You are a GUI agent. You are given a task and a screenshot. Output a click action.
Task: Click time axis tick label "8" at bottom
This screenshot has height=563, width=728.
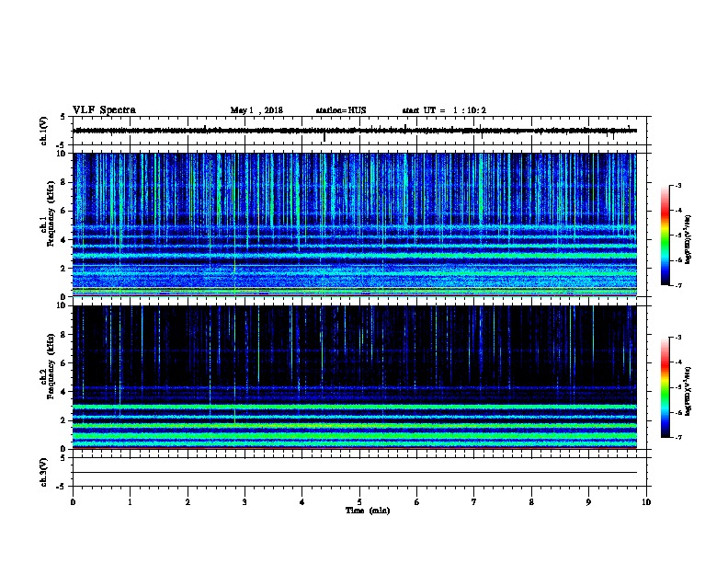531,502
